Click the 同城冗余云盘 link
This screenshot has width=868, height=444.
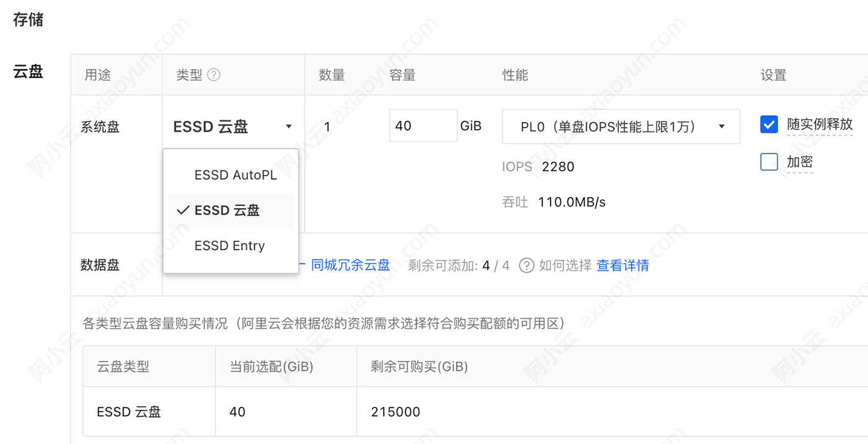point(350,265)
